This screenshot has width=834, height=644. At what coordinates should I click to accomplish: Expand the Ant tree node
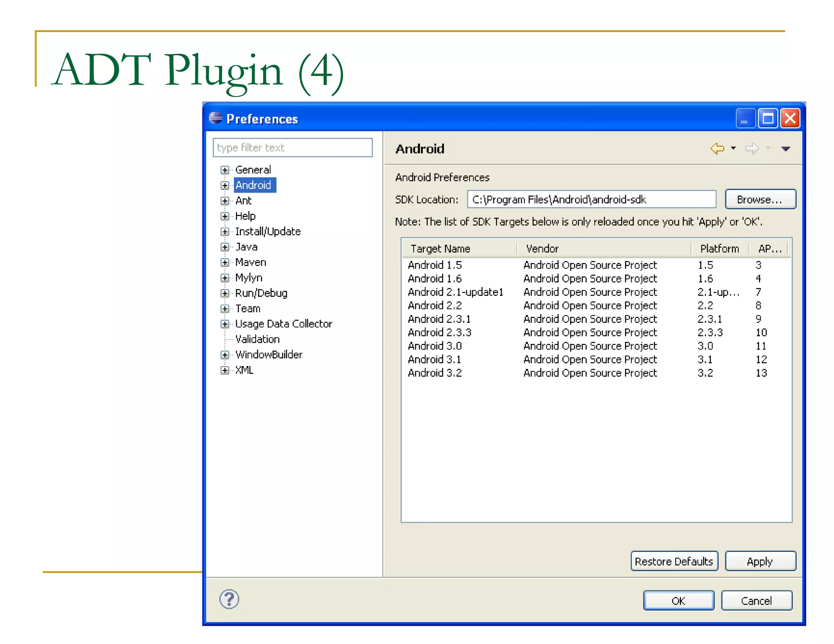tap(225, 201)
